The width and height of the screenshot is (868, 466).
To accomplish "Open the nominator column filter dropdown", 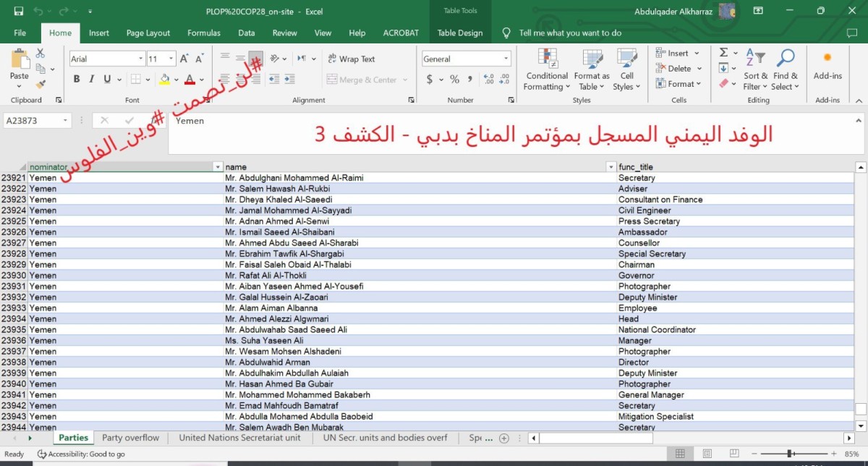I will [x=218, y=167].
